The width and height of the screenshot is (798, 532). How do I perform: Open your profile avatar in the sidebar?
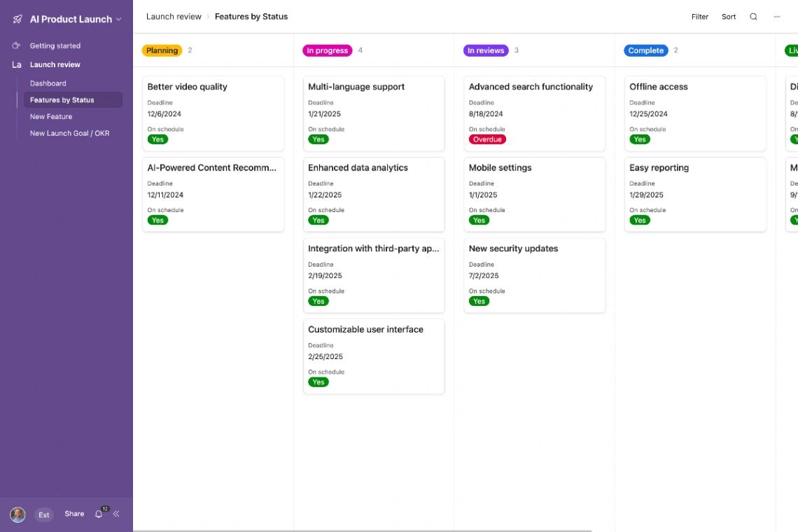pos(17,514)
